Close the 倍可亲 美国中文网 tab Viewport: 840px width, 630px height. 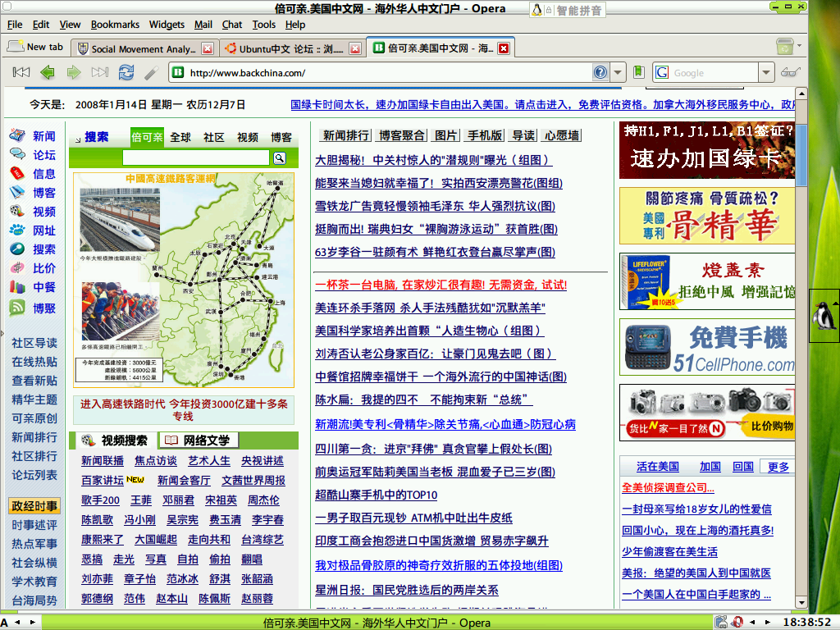coord(503,48)
